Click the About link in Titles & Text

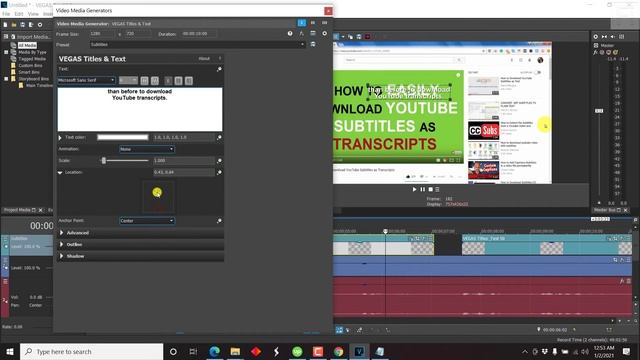point(204,59)
